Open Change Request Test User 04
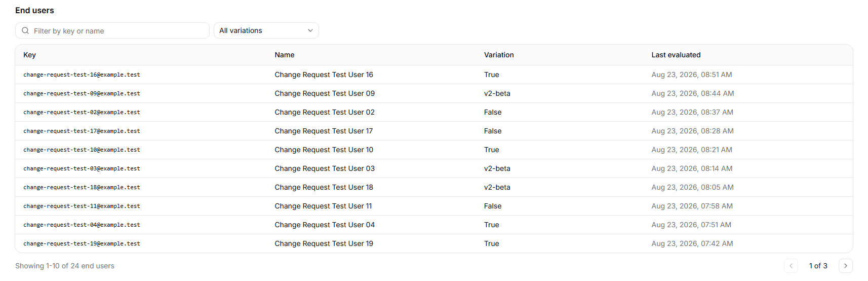This screenshot has width=868, height=281. tap(325, 225)
